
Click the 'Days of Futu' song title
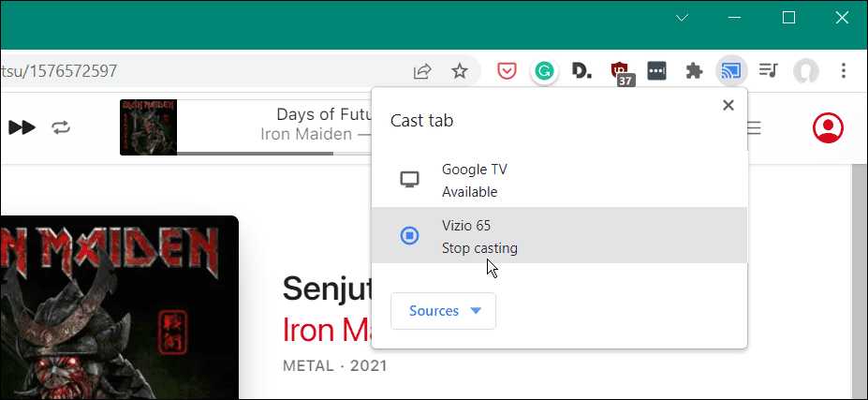click(324, 114)
